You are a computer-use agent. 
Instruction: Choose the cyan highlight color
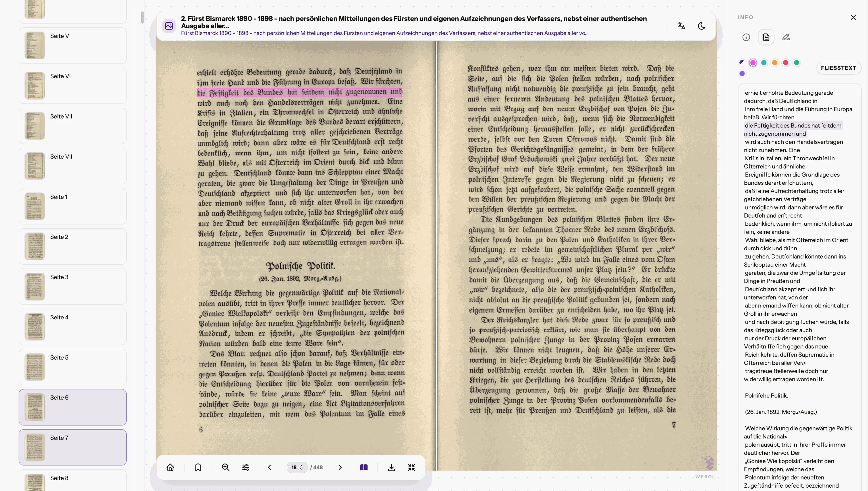coord(764,63)
